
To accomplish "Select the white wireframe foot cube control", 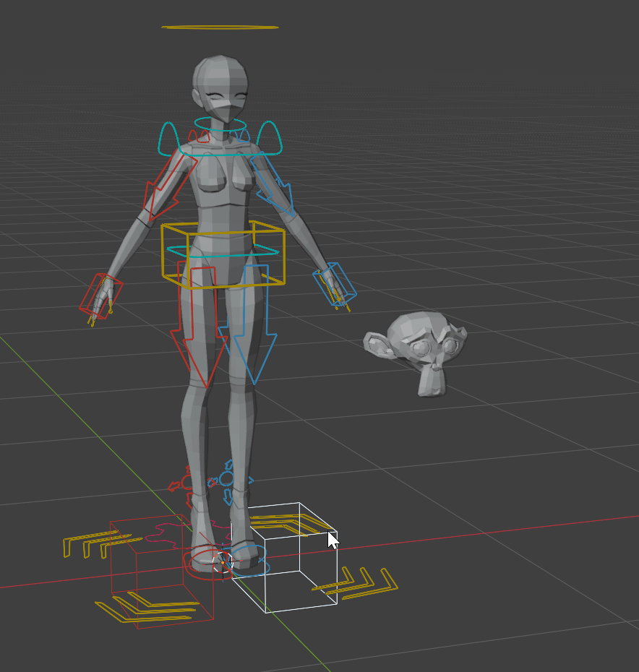I will click(285, 557).
